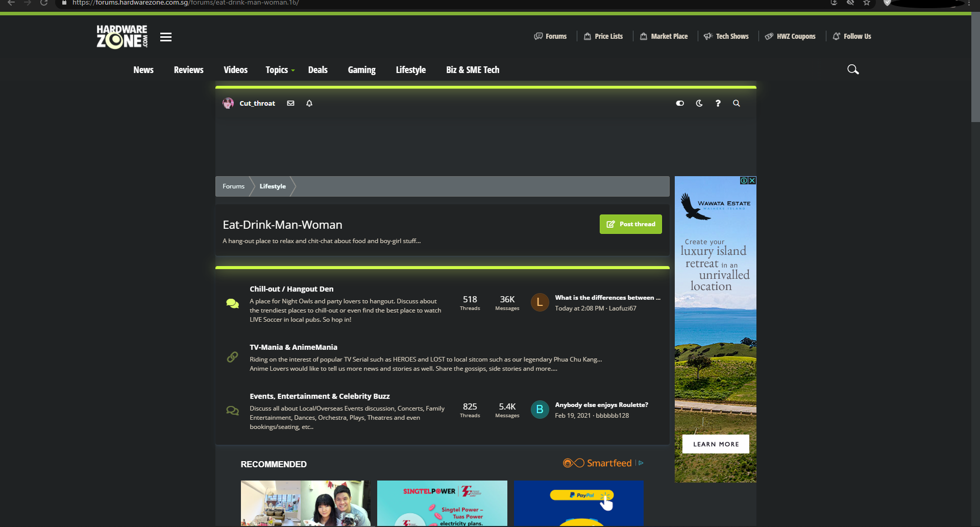Screen dimensions: 980x527
Task: Click Follow Us in the header
Action: point(852,36)
